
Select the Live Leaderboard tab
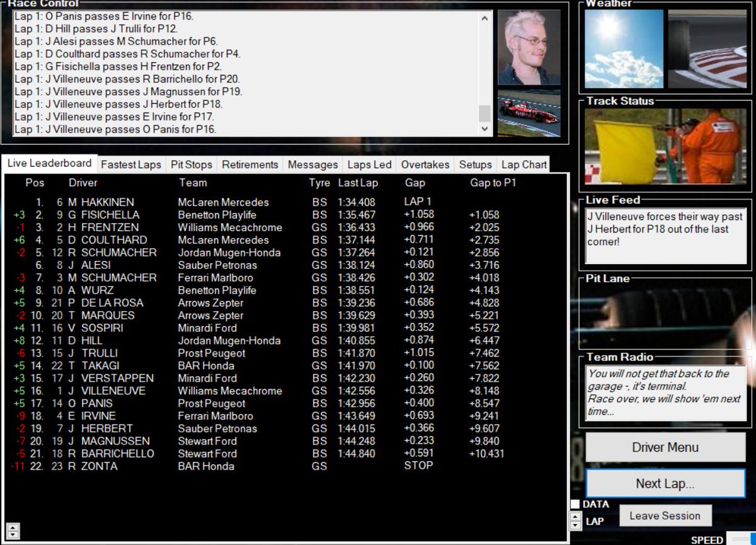(49, 163)
